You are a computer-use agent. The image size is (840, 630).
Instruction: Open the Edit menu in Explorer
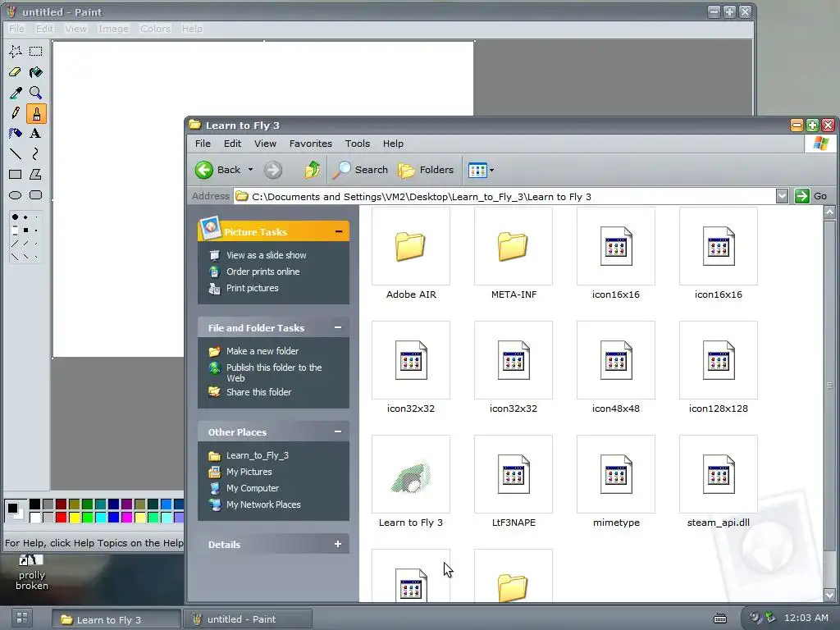point(232,144)
